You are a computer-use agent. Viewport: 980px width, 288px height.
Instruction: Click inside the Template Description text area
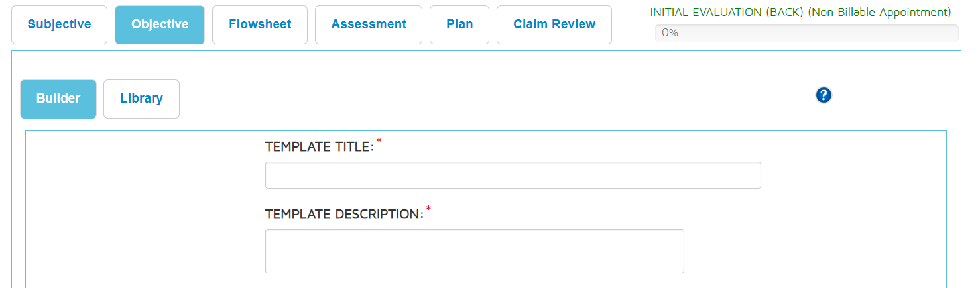click(x=474, y=251)
